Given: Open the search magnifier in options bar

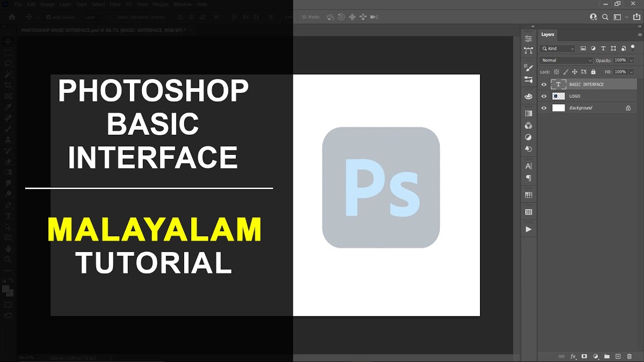Looking at the screenshot, I should 605,17.
